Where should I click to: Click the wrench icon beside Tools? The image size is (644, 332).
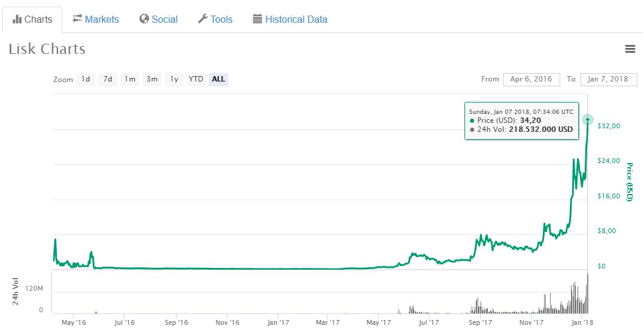pos(203,19)
